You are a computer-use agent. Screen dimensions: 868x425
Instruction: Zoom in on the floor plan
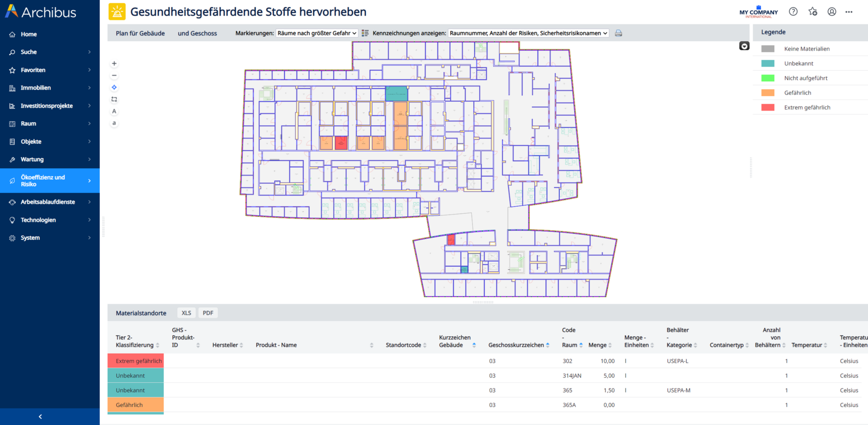click(x=114, y=64)
